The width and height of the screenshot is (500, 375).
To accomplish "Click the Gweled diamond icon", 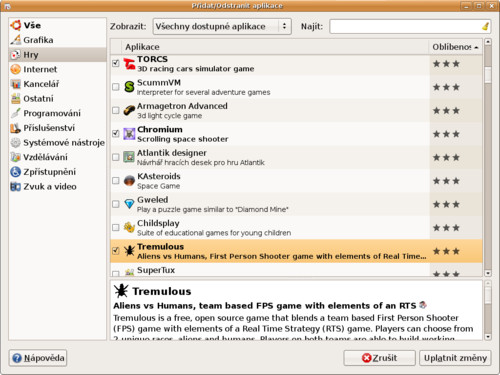I will click(x=129, y=204).
